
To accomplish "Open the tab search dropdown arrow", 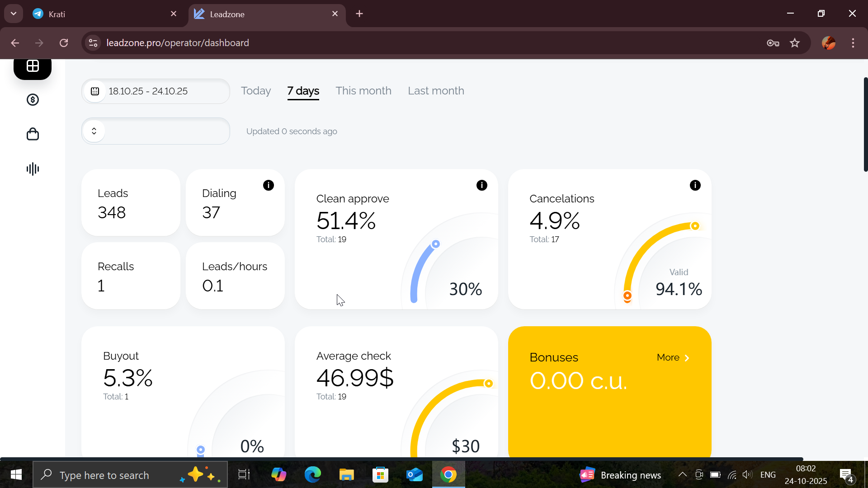I will [x=14, y=14].
